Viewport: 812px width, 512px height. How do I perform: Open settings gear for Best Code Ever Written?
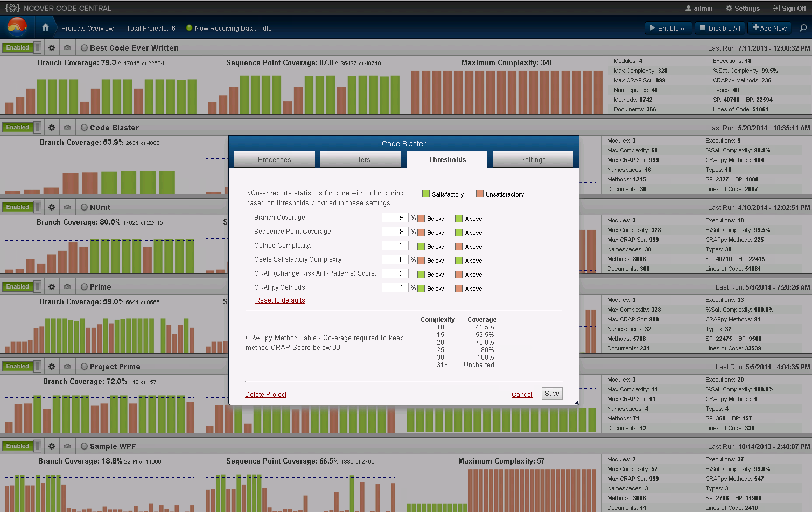52,48
